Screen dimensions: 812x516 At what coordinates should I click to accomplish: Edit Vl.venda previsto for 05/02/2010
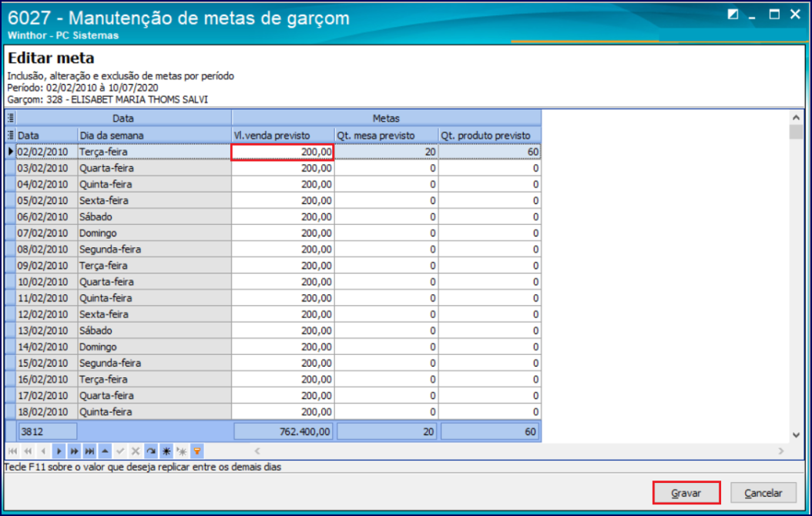[x=283, y=200]
